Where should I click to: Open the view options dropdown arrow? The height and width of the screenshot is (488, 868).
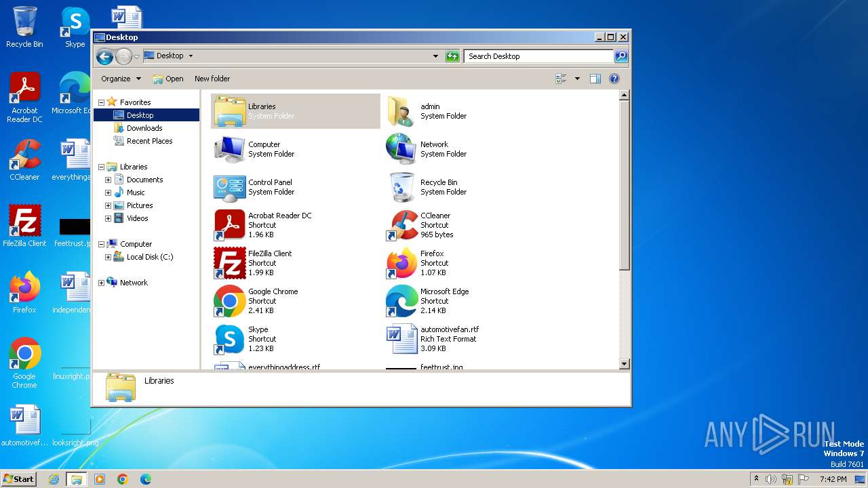click(x=577, y=79)
